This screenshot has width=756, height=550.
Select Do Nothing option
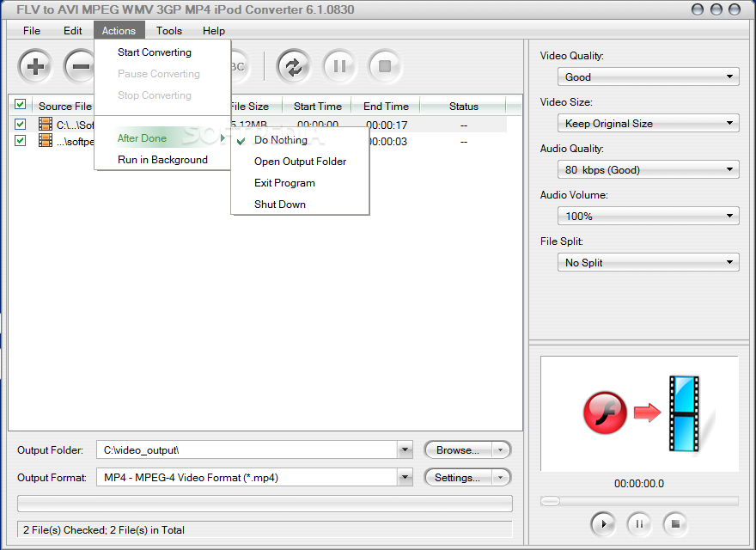[300, 140]
